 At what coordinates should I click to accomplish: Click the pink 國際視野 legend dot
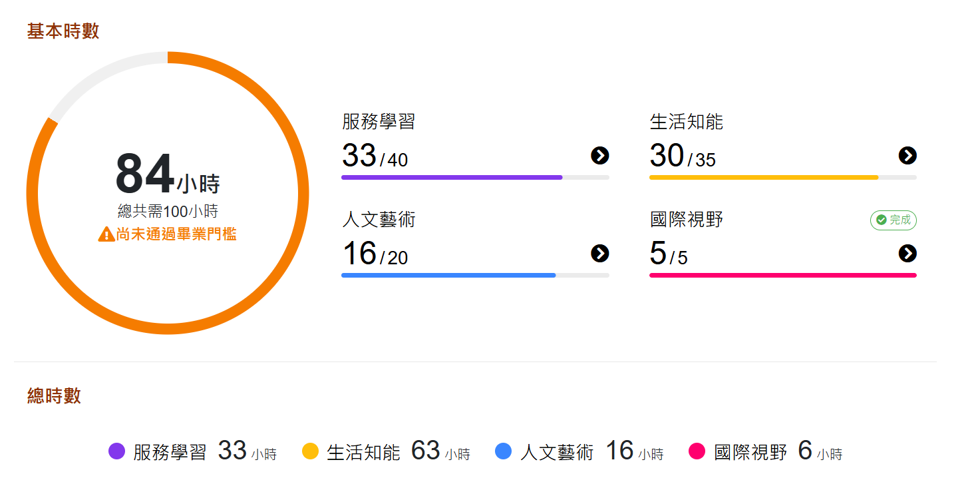697,451
